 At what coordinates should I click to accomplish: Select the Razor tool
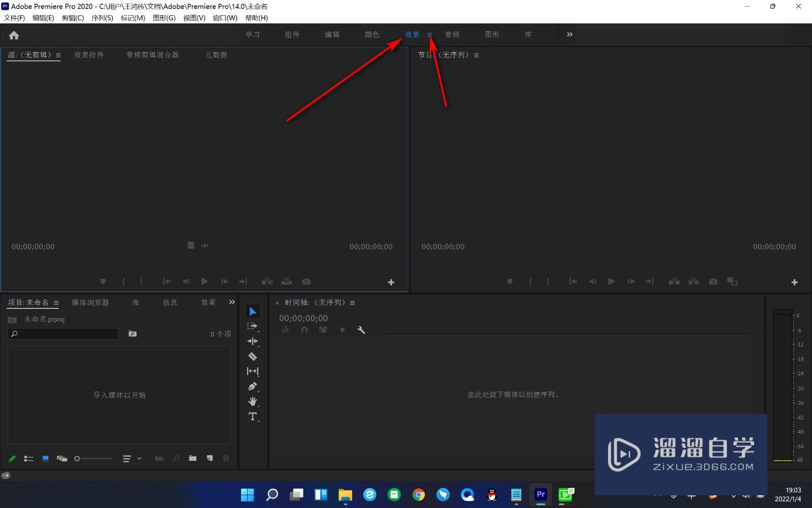pos(253,357)
